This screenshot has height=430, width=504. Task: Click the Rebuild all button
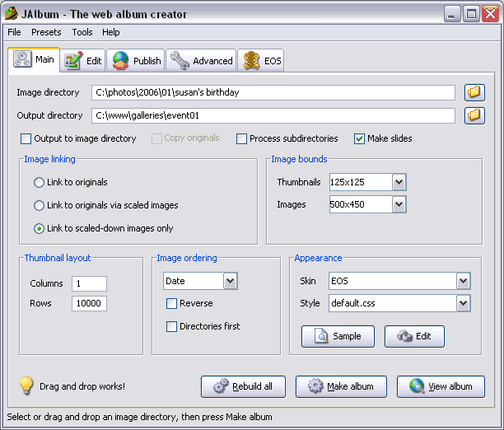(243, 386)
